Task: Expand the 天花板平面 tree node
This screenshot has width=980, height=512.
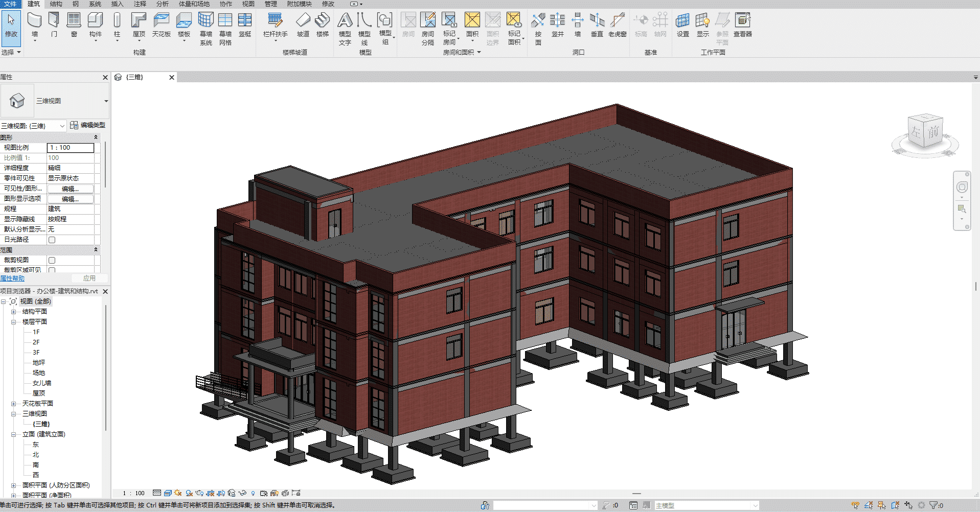Action: 14,404
